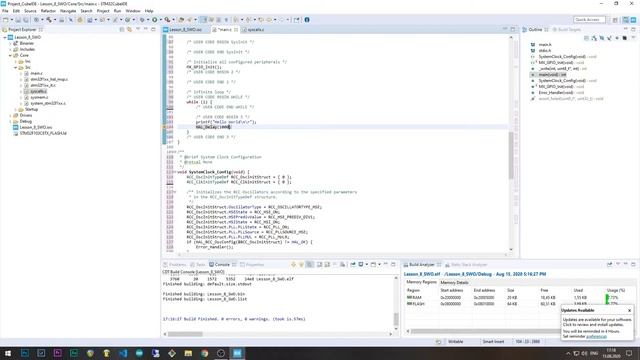The image size is (640, 360).
Task: Open the Project menu
Action: [103, 11]
